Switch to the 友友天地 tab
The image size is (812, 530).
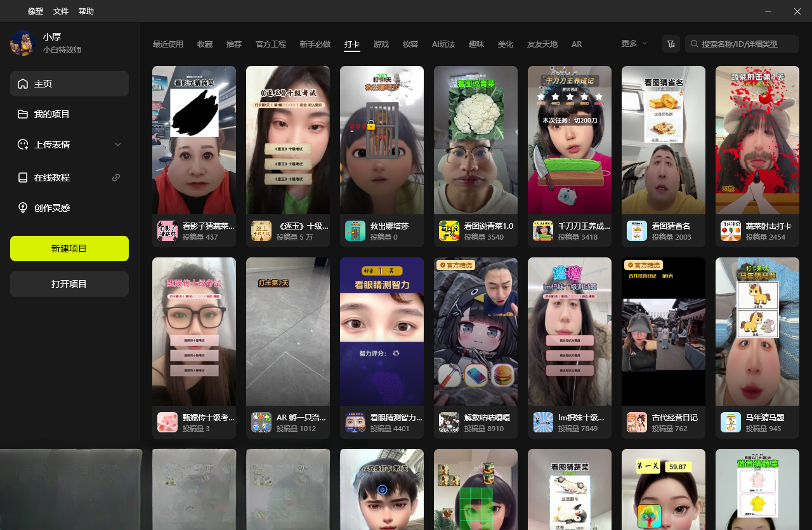coord(542,44)
